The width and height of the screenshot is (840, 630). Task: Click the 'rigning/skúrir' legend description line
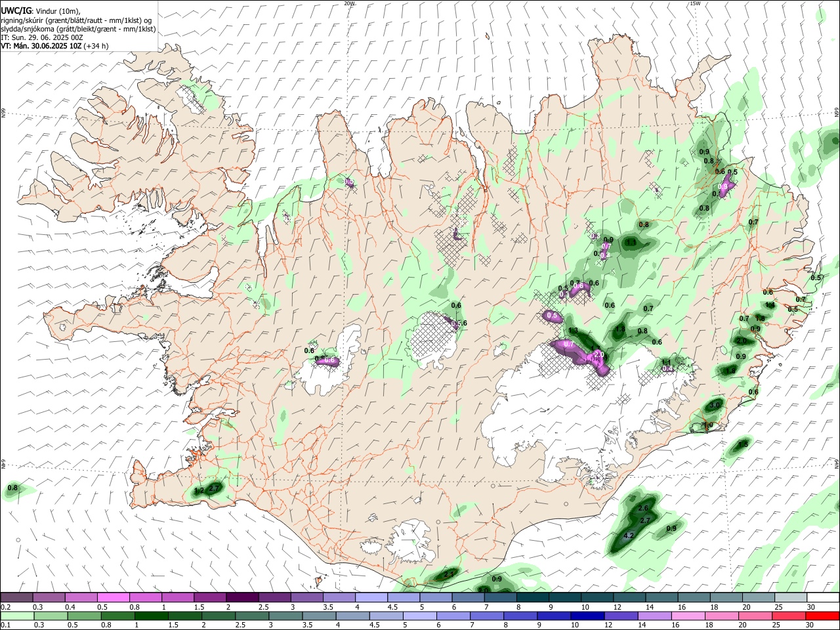coord(76,20)
